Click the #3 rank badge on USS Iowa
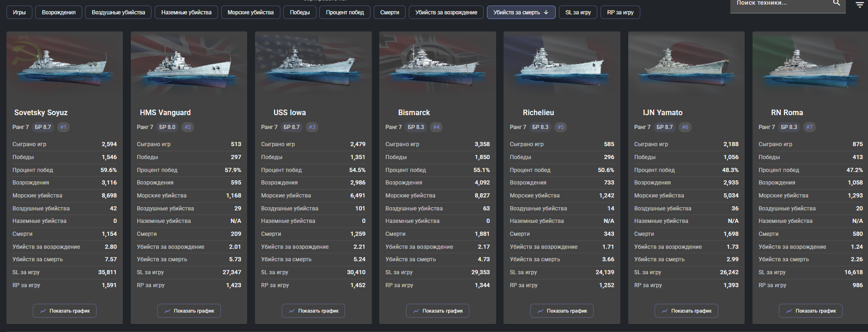868x332 pixels. click(312, 127)
